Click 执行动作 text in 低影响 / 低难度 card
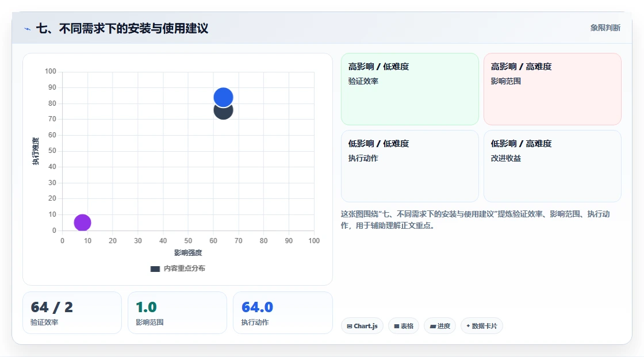Viewport: 644px width, 357px height. tap(363, 158)
